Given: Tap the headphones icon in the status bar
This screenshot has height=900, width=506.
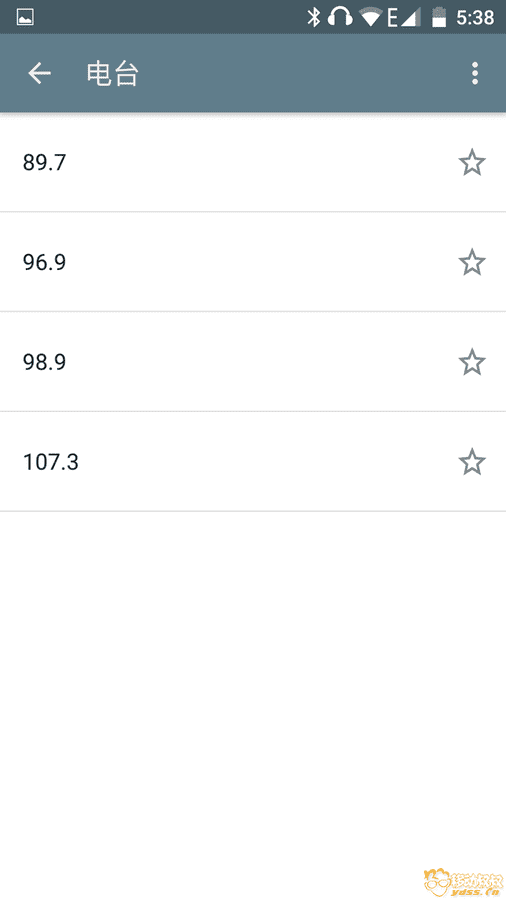Looking at the screenshot, I should [340, 17].
